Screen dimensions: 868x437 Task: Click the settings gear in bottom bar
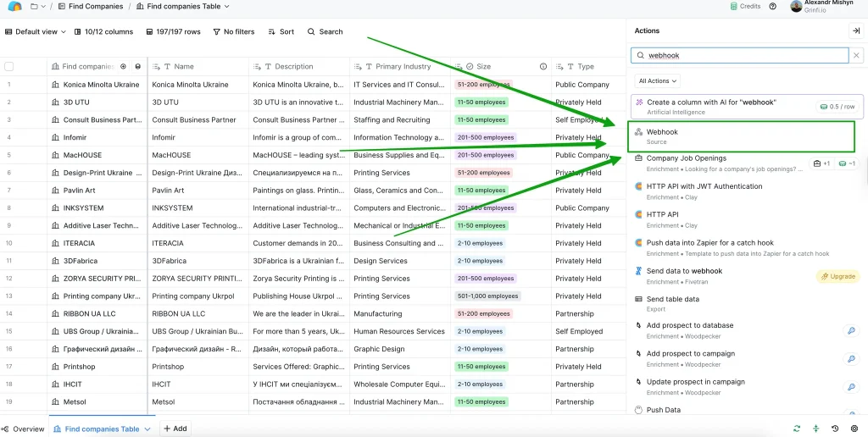point(854,429)
